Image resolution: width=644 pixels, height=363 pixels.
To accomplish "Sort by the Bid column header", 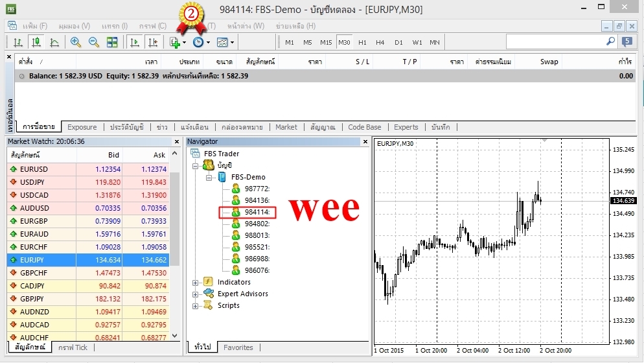I will pyautogui.click(x=99, y=155).
